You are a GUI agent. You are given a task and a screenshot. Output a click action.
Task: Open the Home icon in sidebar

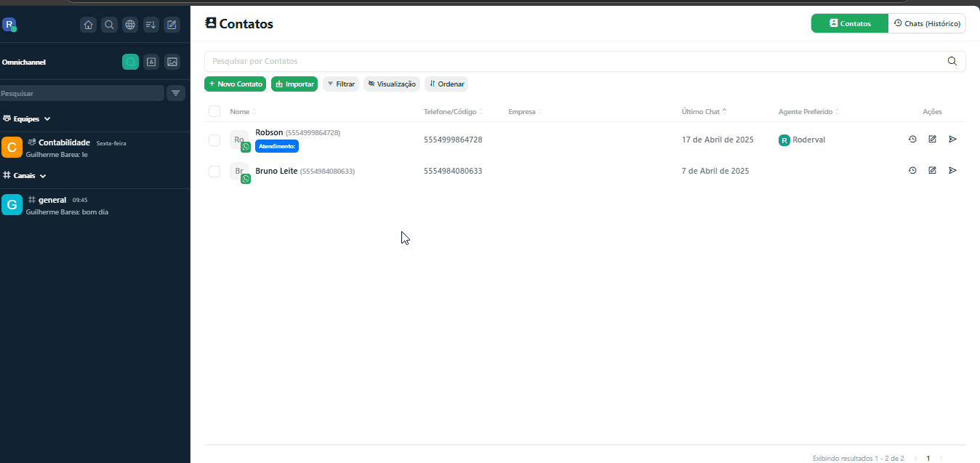[89, 25]
